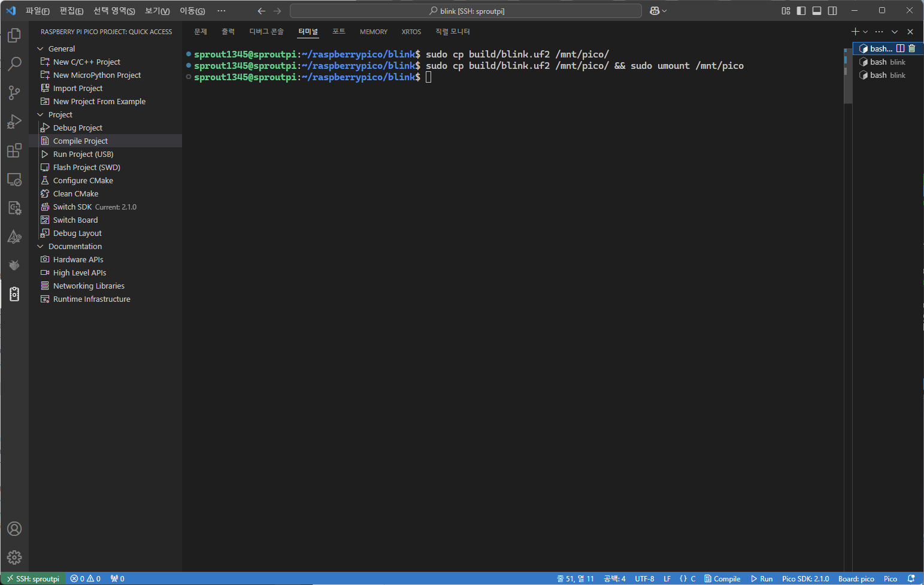Open Source Control view
Screen dimensions: 924x585
(14, 93)
